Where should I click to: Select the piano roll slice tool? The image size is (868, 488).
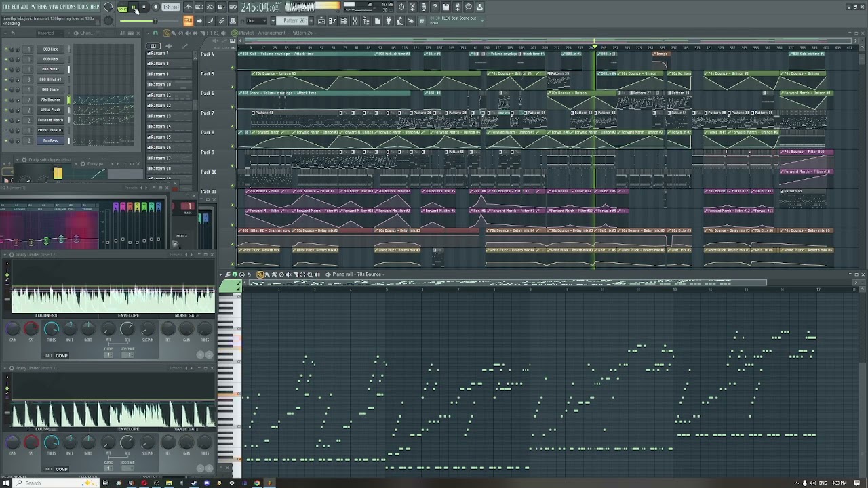coord(296,274)
